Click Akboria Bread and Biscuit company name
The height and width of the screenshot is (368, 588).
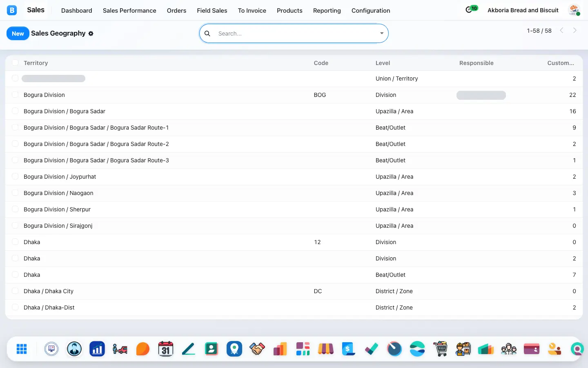(523, 10)
